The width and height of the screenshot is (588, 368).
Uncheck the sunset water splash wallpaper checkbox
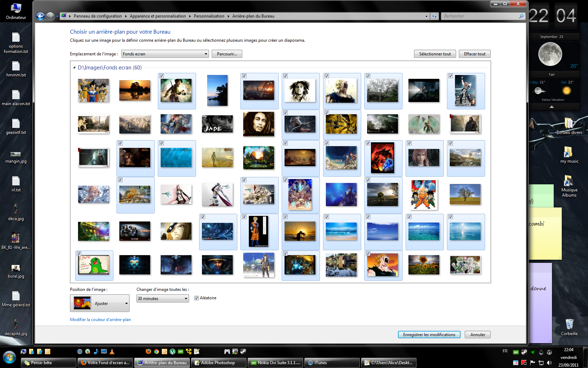coord(285,217)
